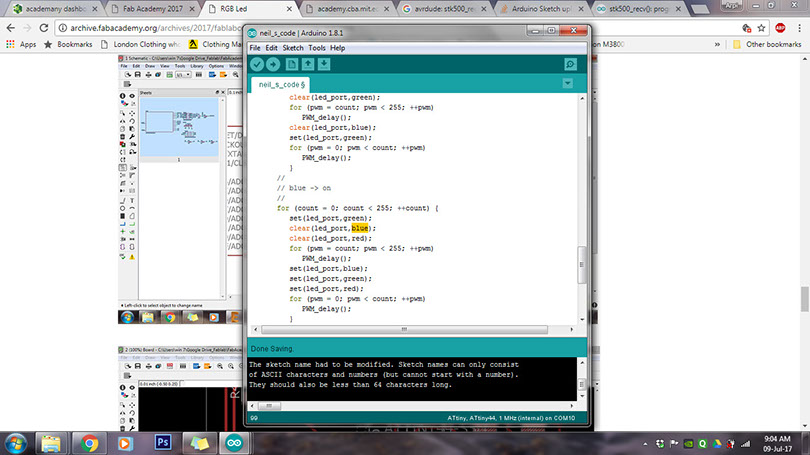Open Windows Media Player from the taskbar

(x=125, y=443)
